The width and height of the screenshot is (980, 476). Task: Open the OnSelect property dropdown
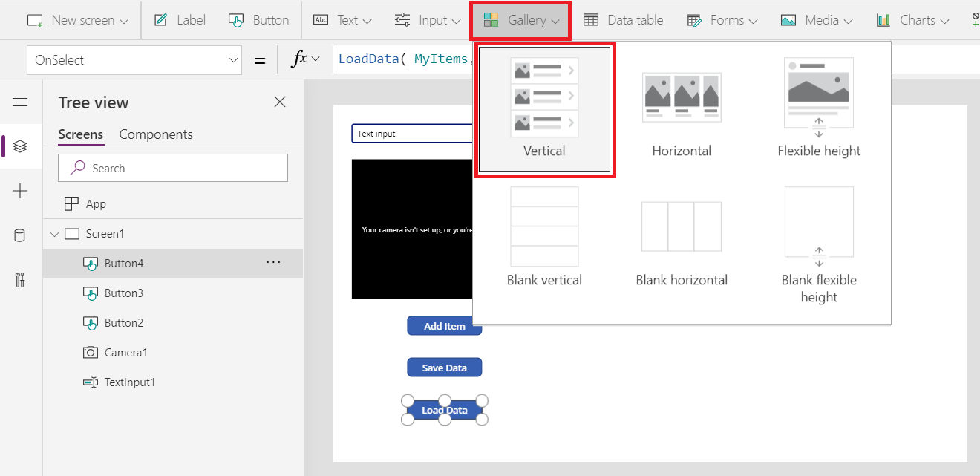pyautogui.click(x=233, y=59)
